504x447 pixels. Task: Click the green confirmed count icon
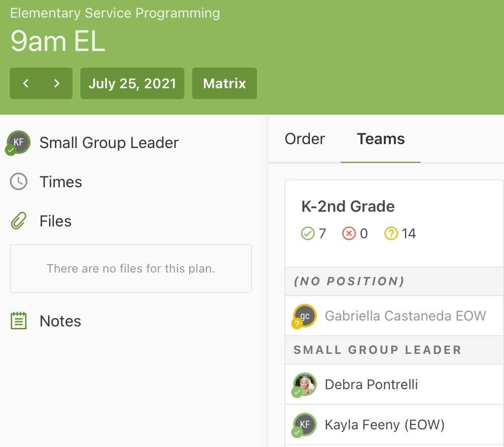[307, 233]
